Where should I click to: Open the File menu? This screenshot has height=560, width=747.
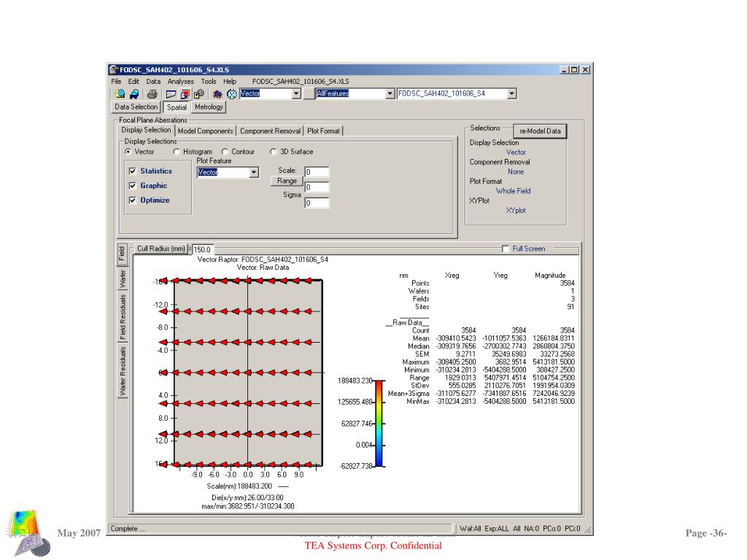click(116, 82)
